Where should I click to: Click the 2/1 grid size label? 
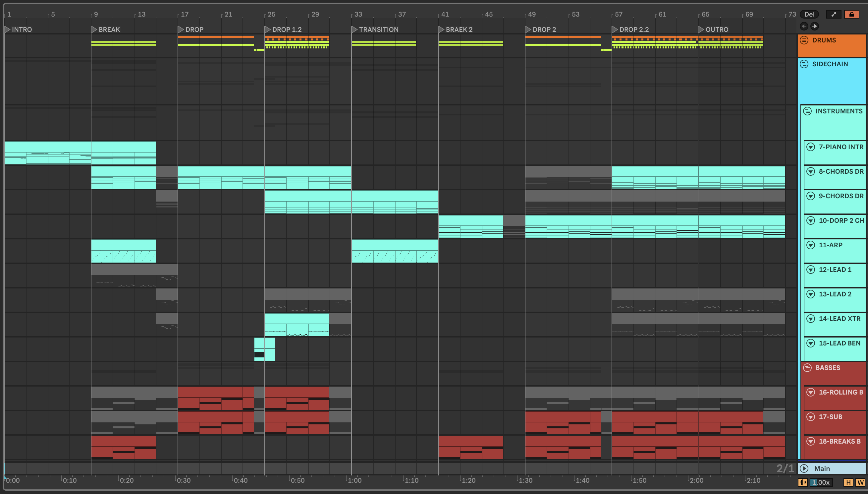pyautogui.click(x=785, y=468)
